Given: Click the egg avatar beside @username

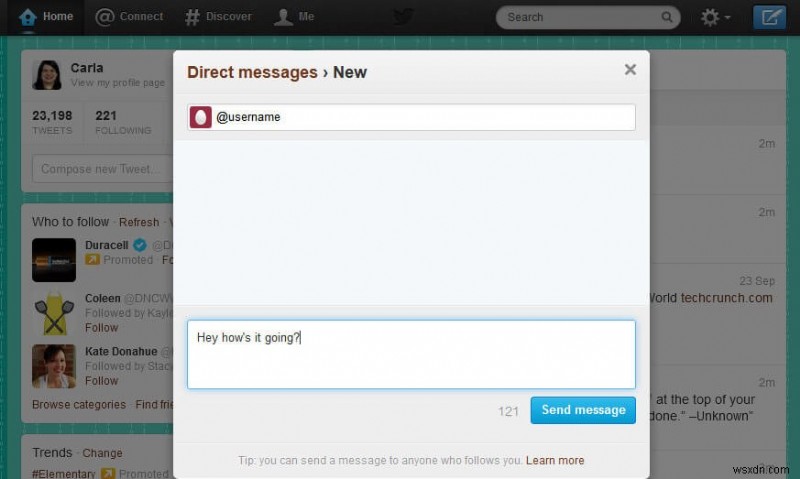Looking at the screenshot, I should click(x=201, y=117).
